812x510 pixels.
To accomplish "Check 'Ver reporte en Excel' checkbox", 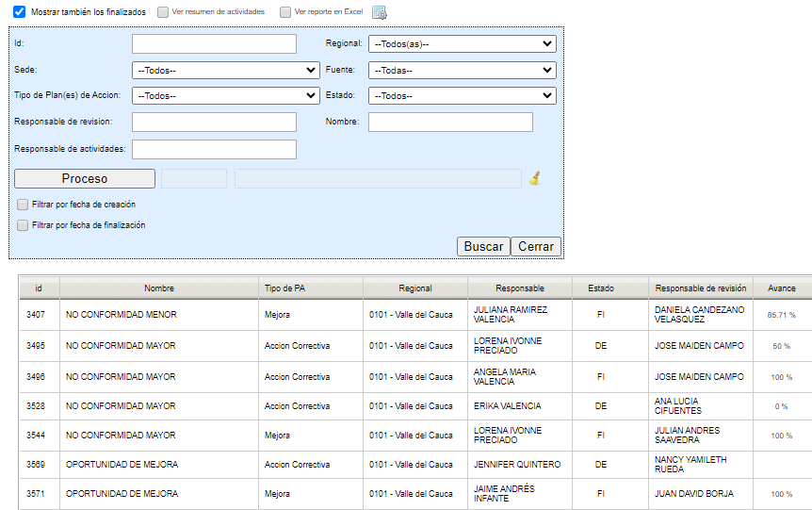I will pos(285,12).
